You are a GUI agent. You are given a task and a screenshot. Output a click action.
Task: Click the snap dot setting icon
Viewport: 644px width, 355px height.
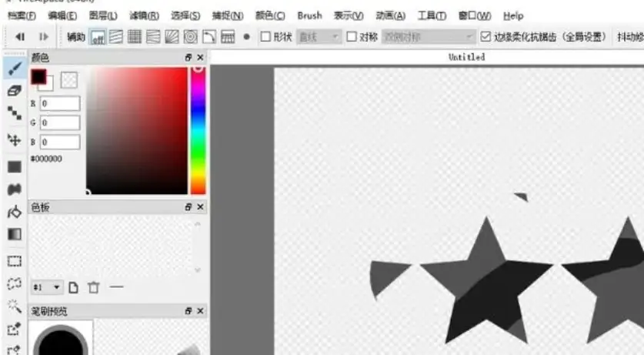pyautogui.click(x=246, y=37)
